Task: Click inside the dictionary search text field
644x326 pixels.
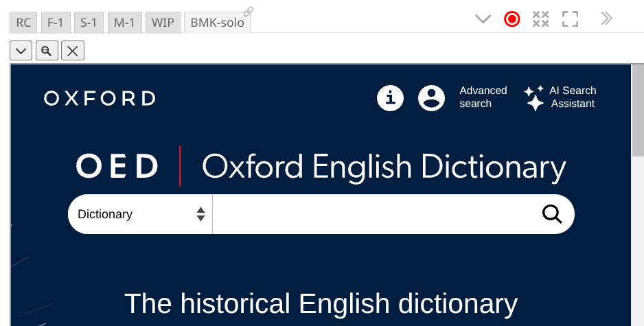Action: tap(374, 214)
